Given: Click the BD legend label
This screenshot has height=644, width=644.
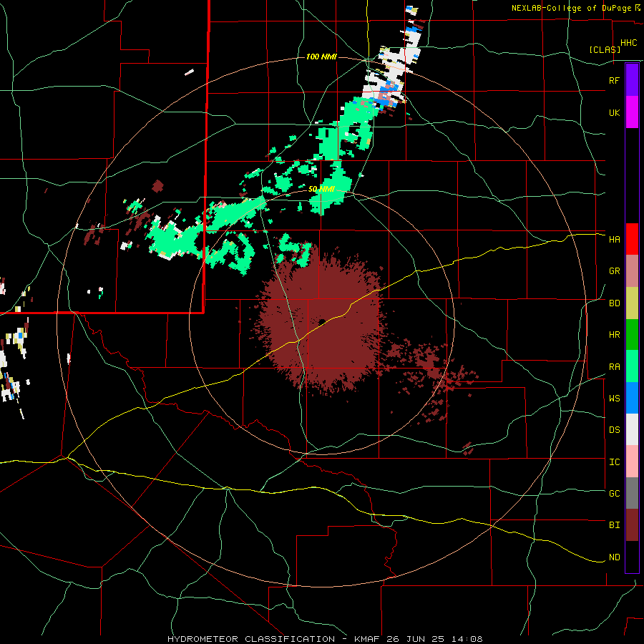Looking at the screenshot, I should [615, 303].
